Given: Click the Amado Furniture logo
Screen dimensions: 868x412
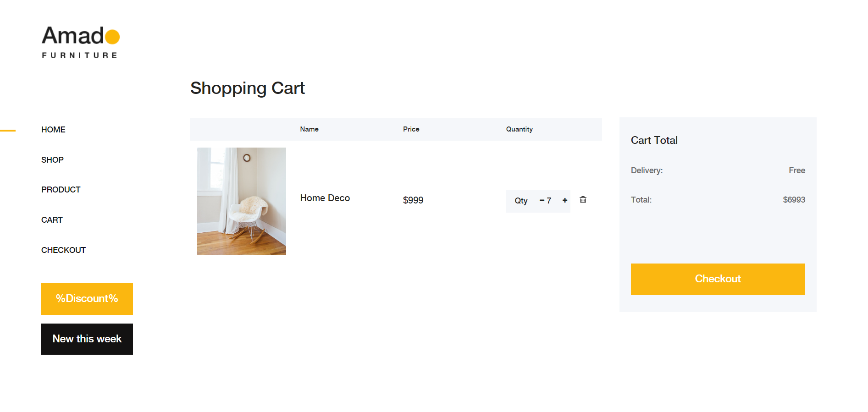Looking at the screenshot, I should point(81,42).
